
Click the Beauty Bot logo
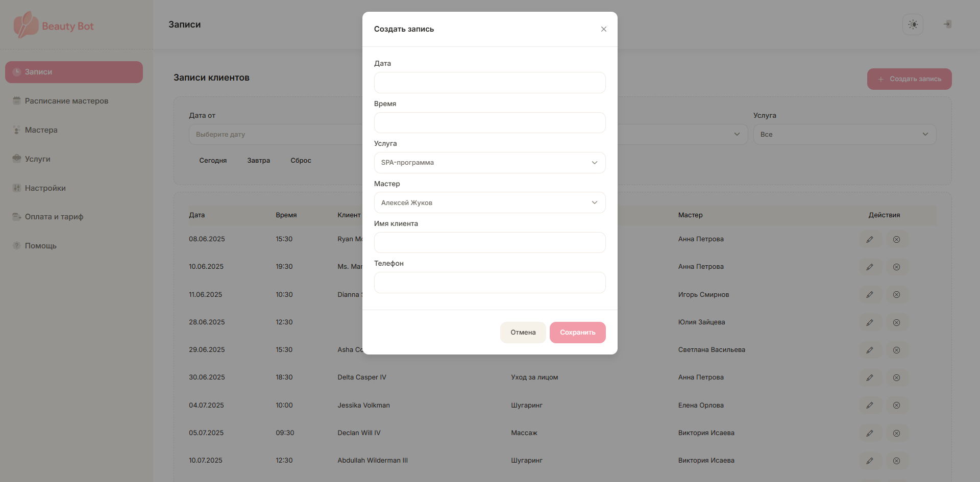click(x=54, y=26)
